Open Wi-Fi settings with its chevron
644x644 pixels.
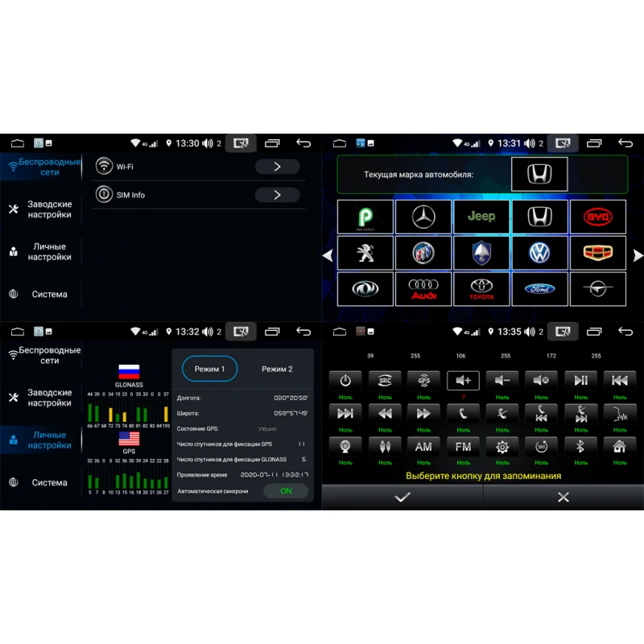[277, 167]
